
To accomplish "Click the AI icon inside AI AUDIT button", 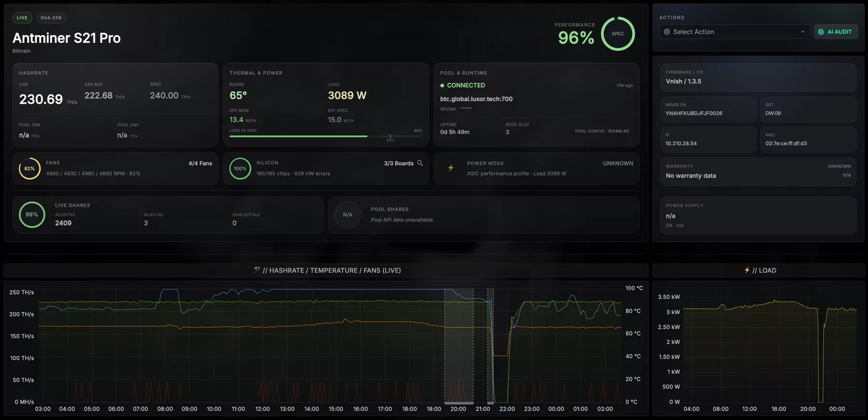I will pyautogui.click(x=821, y=32).
